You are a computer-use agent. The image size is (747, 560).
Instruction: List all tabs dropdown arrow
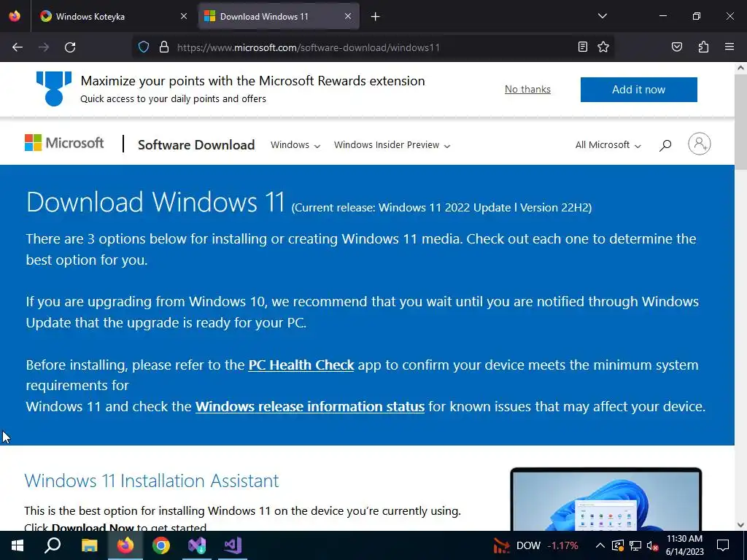[x=602, y=16]
